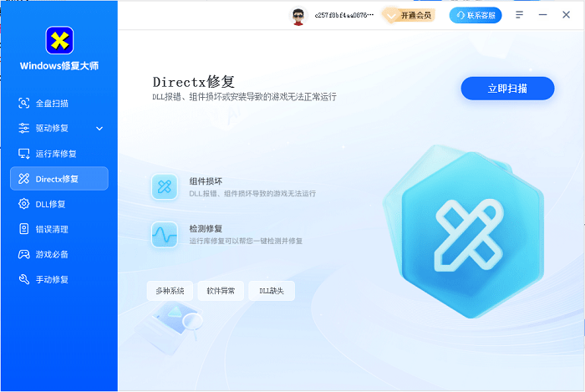This screenshot has height=392, width=585.
Task: Click the 组件损坏 feature icon
Action: point(164,186)
